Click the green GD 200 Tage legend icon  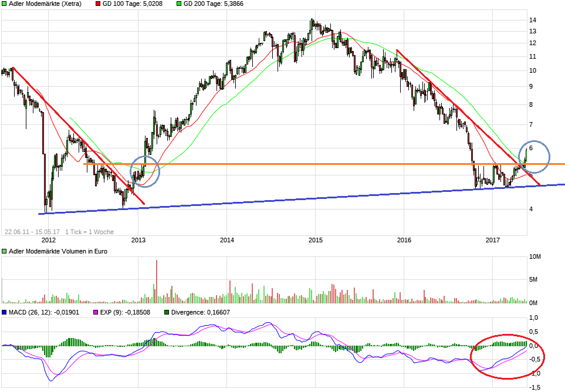(179, 4)
